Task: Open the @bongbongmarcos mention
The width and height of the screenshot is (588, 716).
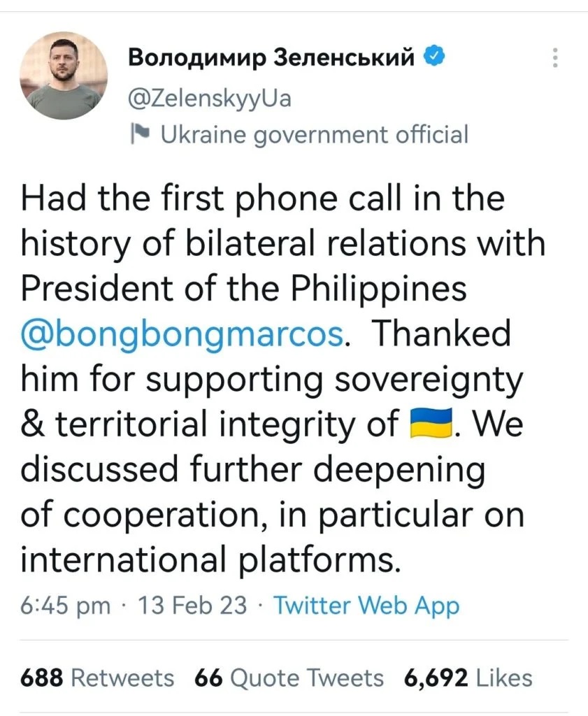Action: click(x=183, y=334)
